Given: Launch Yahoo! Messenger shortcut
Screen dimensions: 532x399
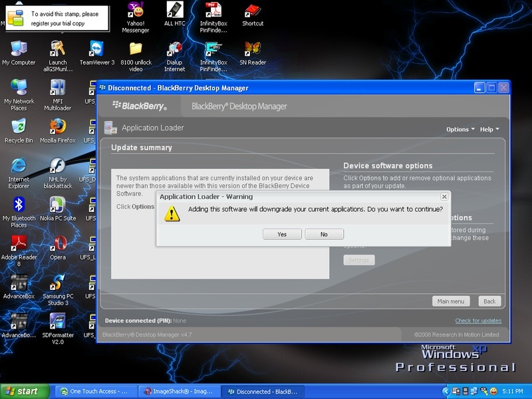Looking at the screenshot, I should pos(136,17).
